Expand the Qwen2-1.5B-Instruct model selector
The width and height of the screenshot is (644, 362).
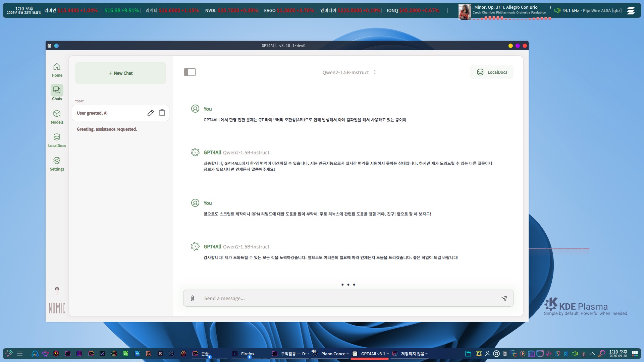tap(349, 72)
